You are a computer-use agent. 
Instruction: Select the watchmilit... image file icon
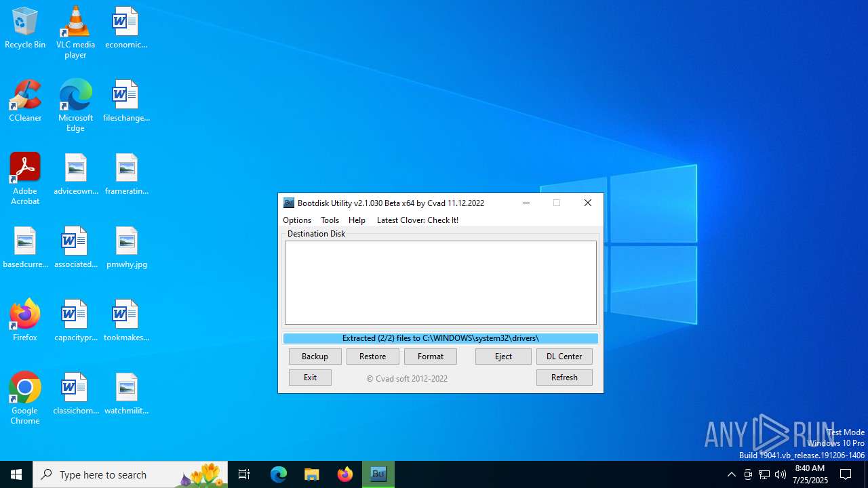pyautogui.click(x=126, y=394)
